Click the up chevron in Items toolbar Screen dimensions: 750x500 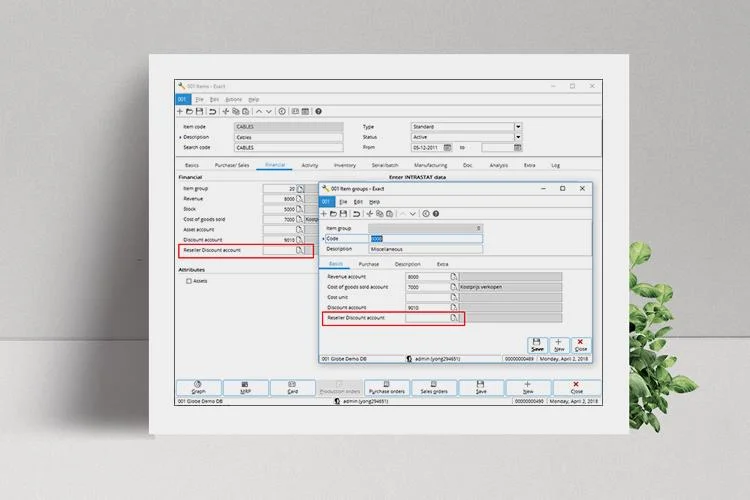click(x=259, y=111)
